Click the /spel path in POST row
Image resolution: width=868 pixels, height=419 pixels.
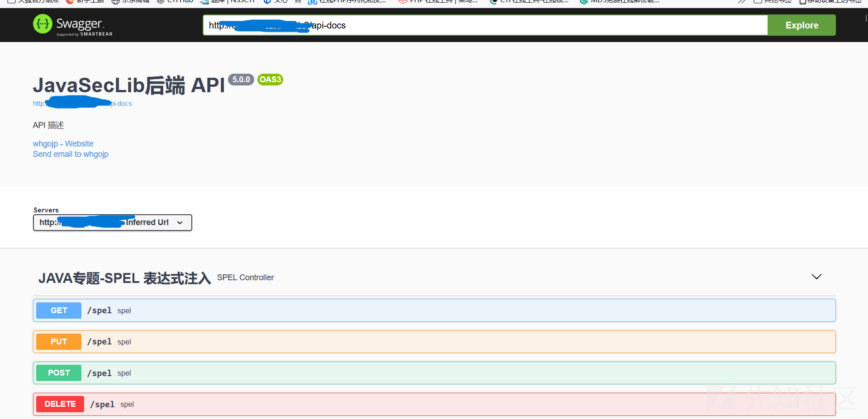(100, 373)
